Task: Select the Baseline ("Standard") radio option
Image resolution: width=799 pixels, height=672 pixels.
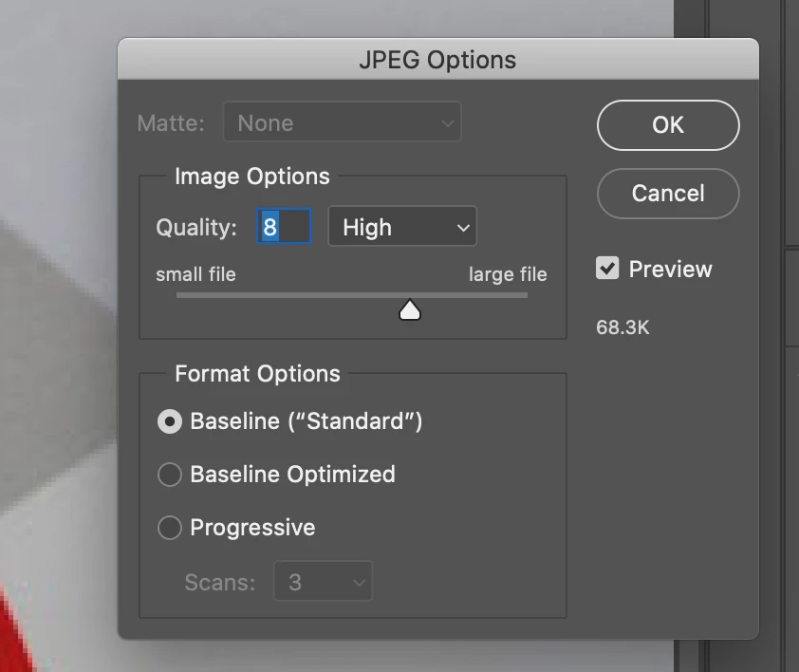Action: (170, 421)
